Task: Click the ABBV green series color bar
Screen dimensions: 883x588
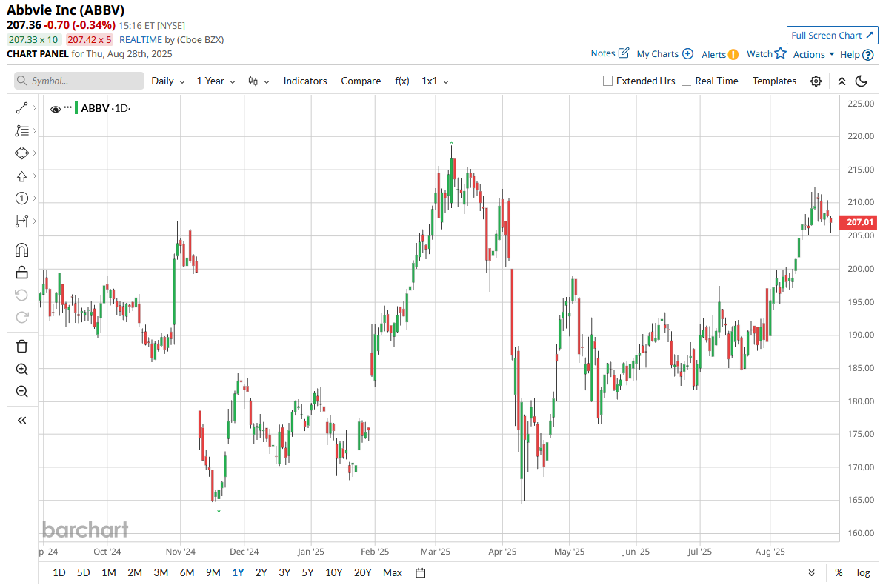Action: [x=76, y=107]
